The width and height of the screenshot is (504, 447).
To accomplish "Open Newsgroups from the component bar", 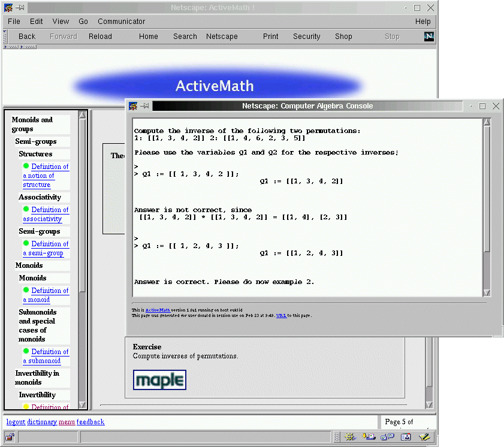I will point(388,437).
